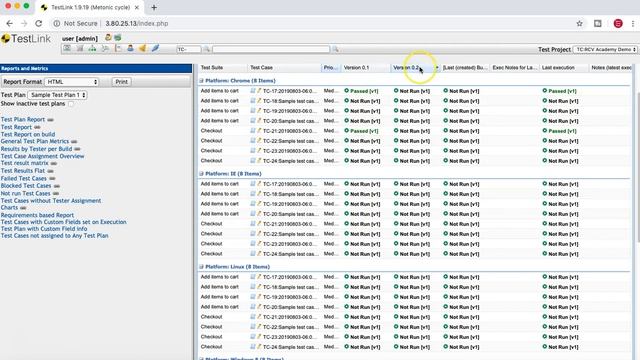
Task: Click the yellow horn toolbar icon
Action: tap(142, 49)
